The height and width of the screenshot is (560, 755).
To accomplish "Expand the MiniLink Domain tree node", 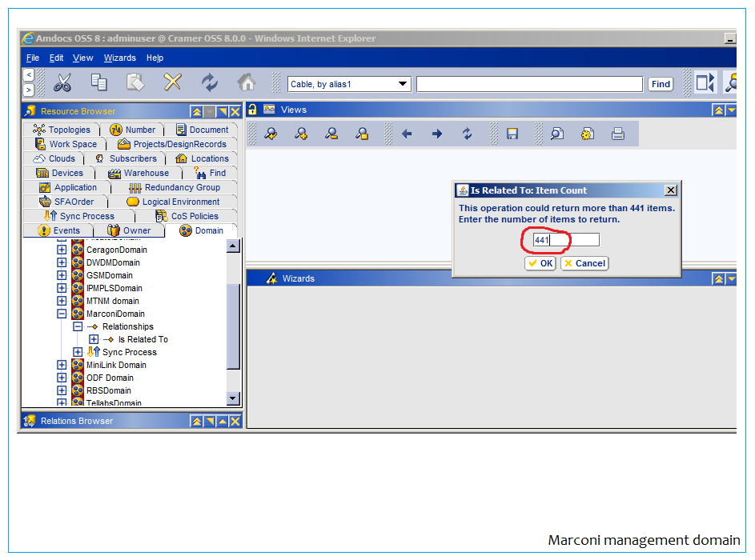I will pos(62,365).
